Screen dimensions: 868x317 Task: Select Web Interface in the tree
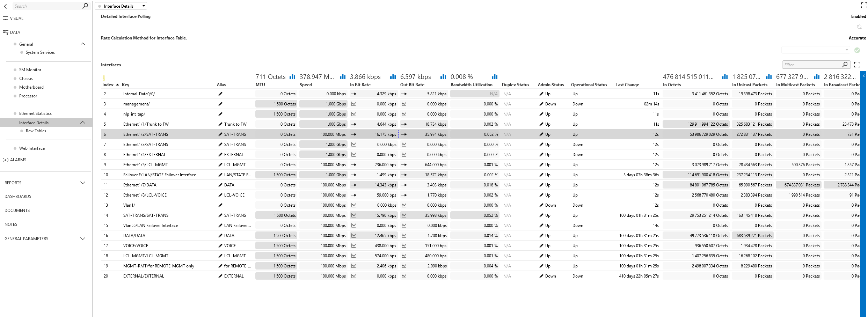tap(32, 148)
